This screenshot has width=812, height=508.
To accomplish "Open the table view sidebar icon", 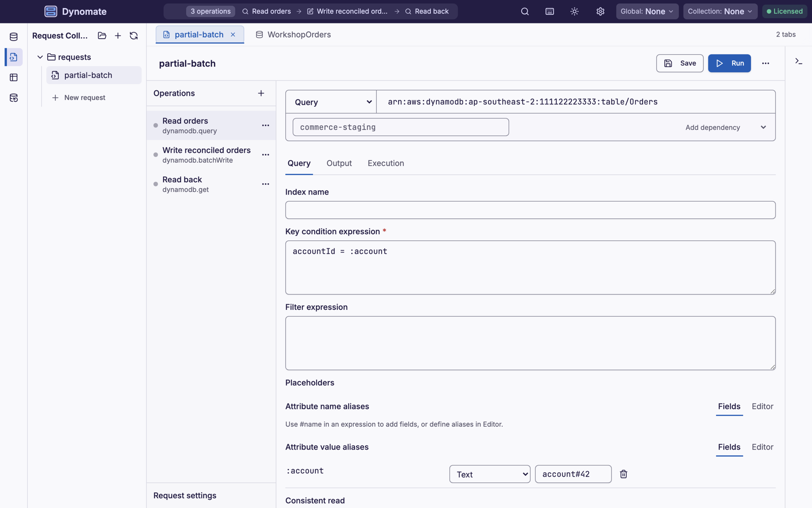I will point(14,77).
